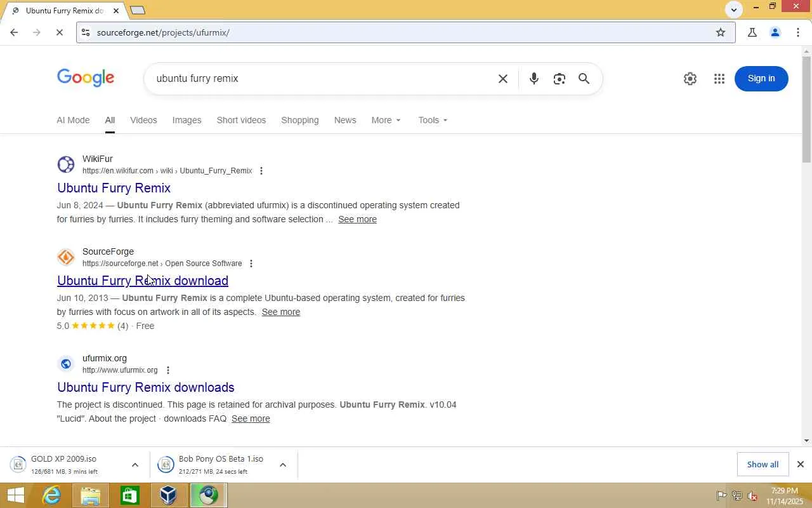Select the All results tab
Image resolution: width=812 pixels, height=508 pixels.
pyautogui.click(x=110, y=120)
